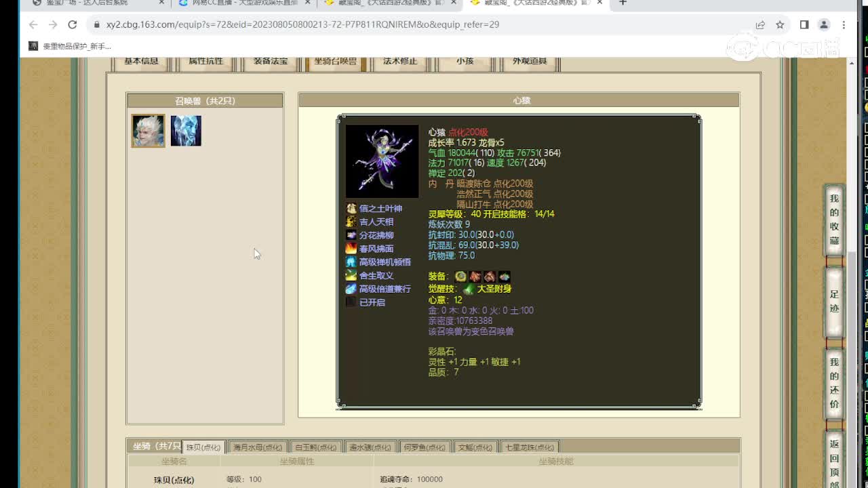
Task: Click the 成长率 1.673 龙骨x5 text
Action: 466,143
